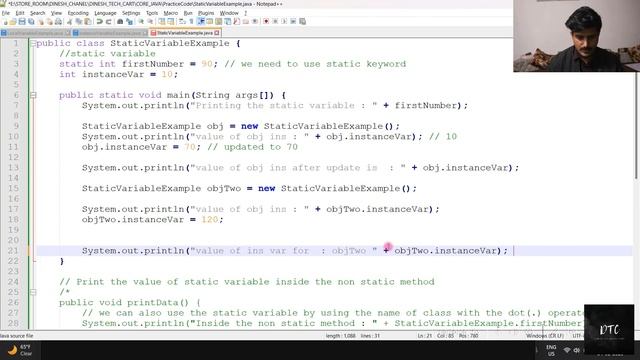Open the Encoding menu

pyautogui.click(x=78, y=13)
